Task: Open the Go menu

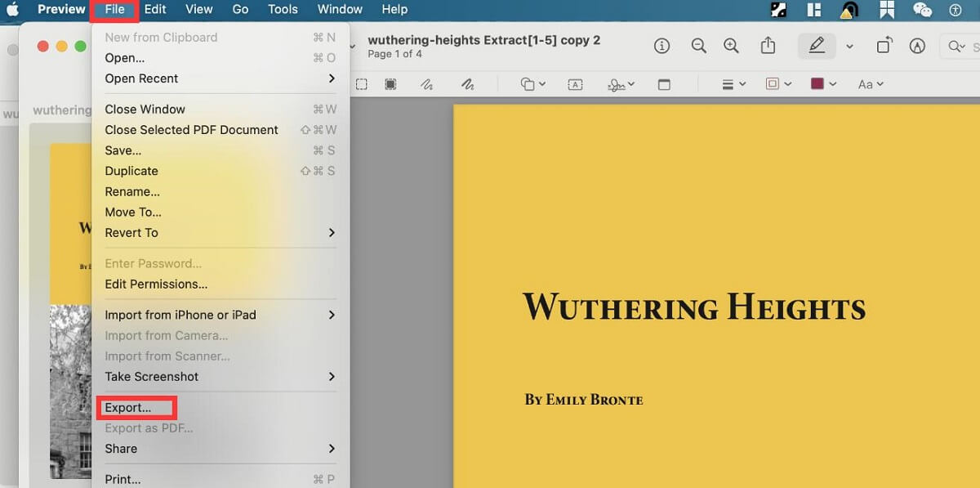Action: click(240, 10)
